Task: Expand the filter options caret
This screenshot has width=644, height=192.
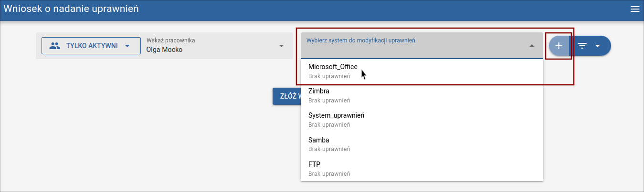Action: [597, 46]
